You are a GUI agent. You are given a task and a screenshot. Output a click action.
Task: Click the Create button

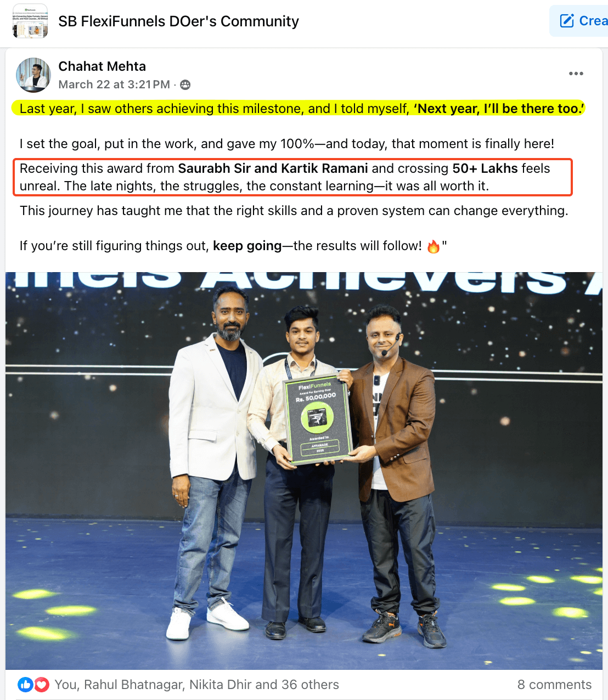(x=579, y=21)
